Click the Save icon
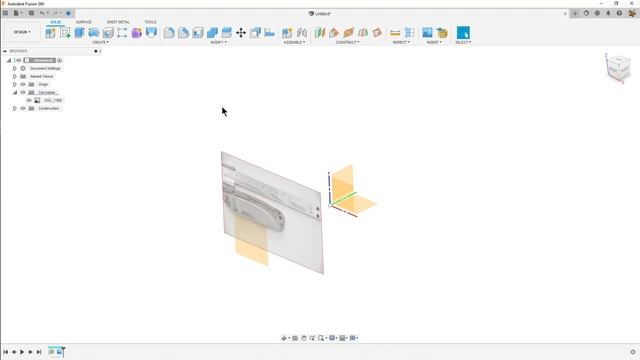This screenshot has height=360, width=640. [x=31, y=13]
